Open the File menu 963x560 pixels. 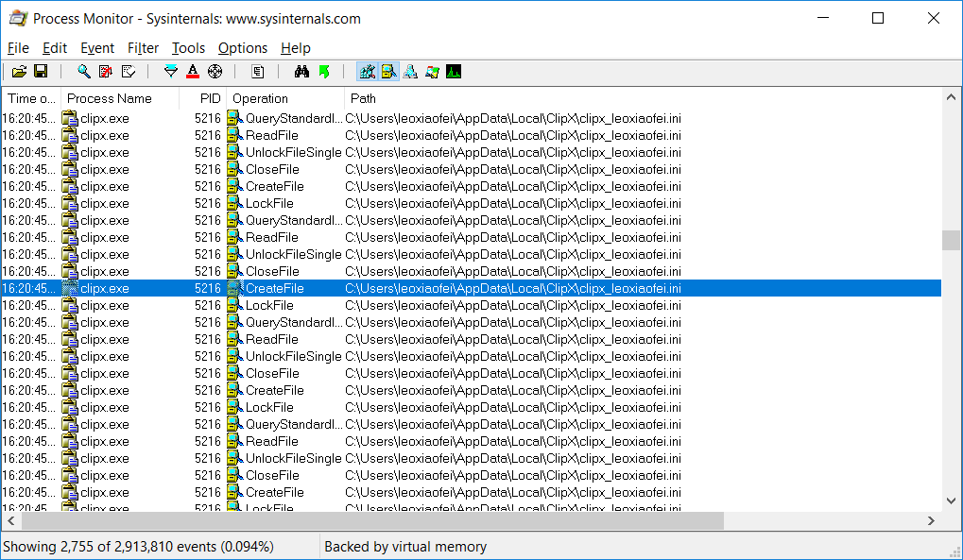click(18, 48)
